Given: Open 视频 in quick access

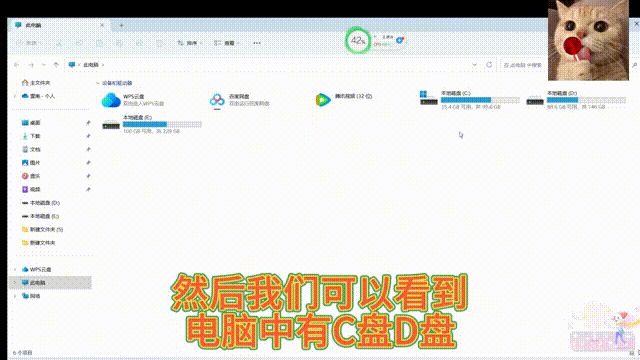Looking at the screenshot, I should point(31,189).
